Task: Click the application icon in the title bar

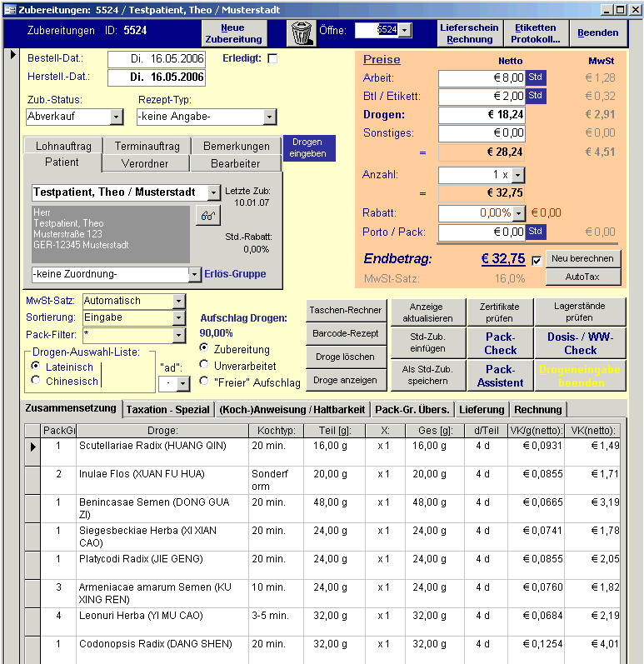Action: point(9,9)
